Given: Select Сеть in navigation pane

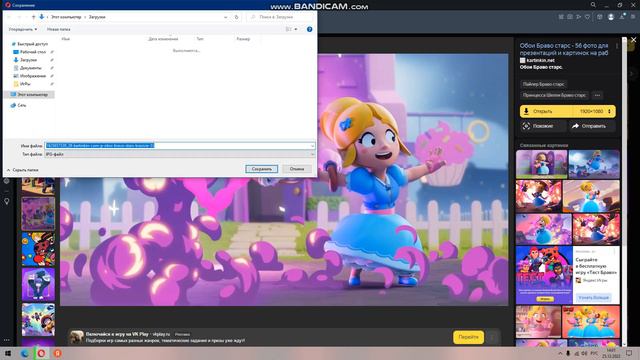Looking at the screenshot, I should (18, 105).
